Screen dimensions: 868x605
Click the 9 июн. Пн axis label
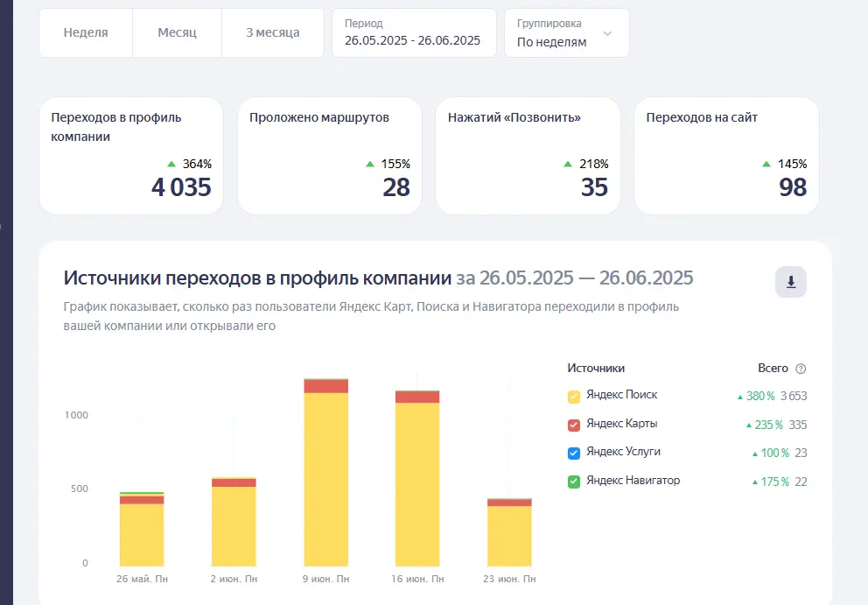(x=325, y=579)
